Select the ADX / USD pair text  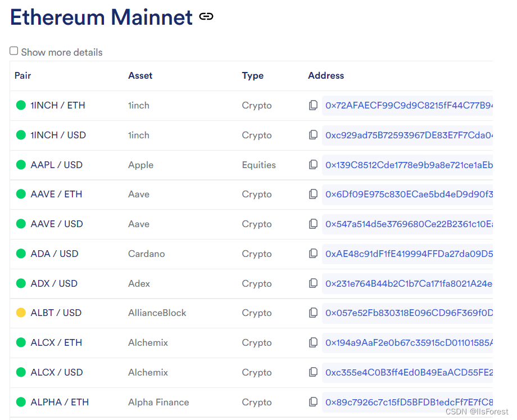[54, 283]
